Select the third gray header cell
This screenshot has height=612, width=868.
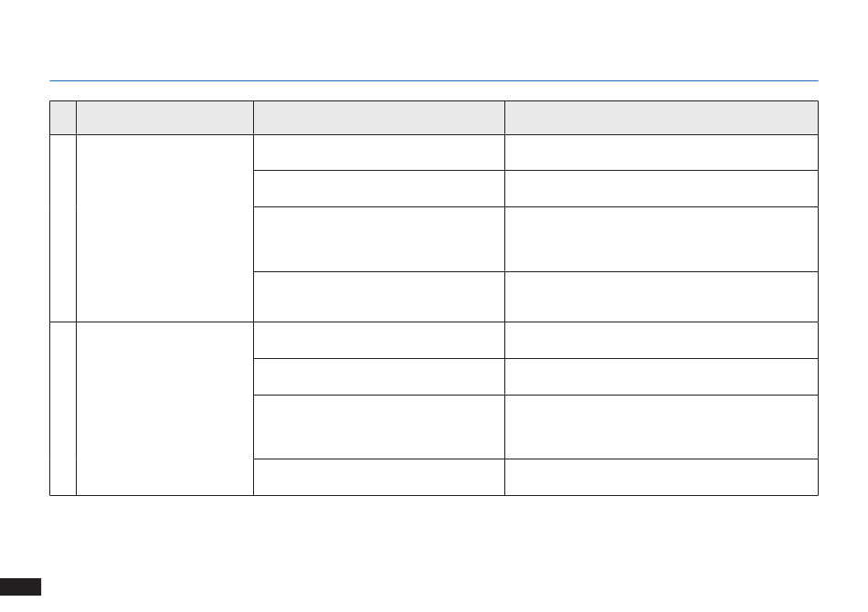379,118
